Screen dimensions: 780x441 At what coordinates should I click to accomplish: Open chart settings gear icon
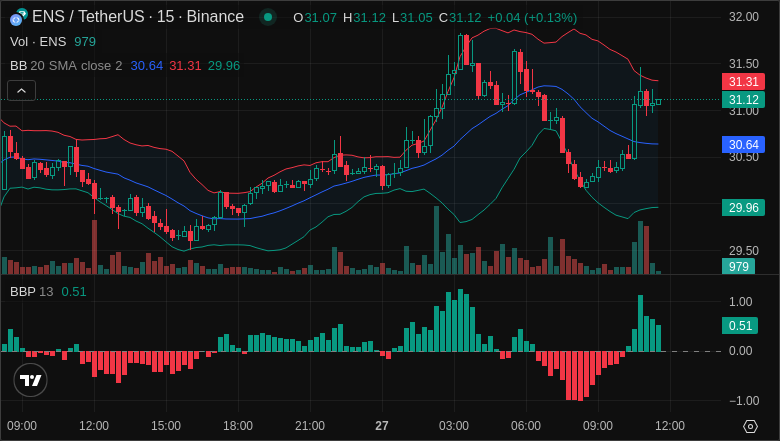[750, 426]
